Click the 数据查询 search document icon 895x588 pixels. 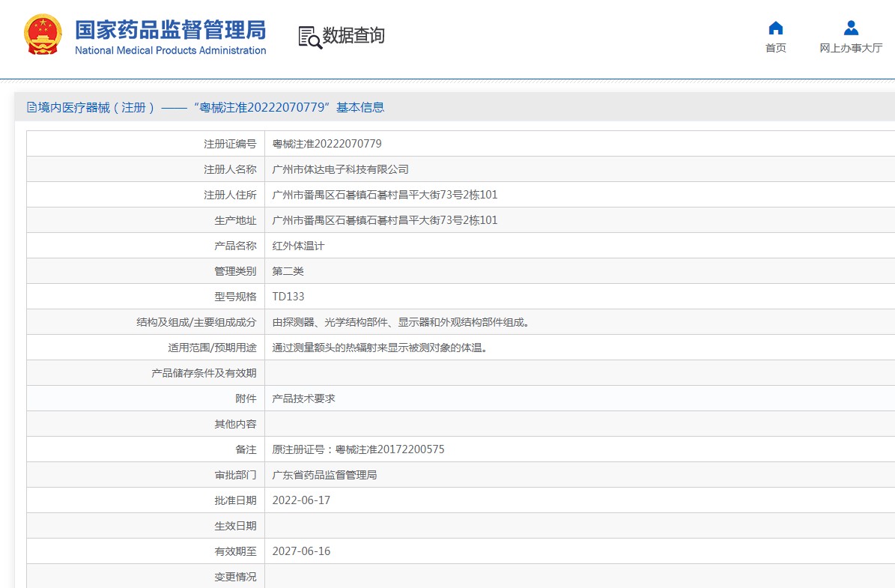click(x=310, y=37)
